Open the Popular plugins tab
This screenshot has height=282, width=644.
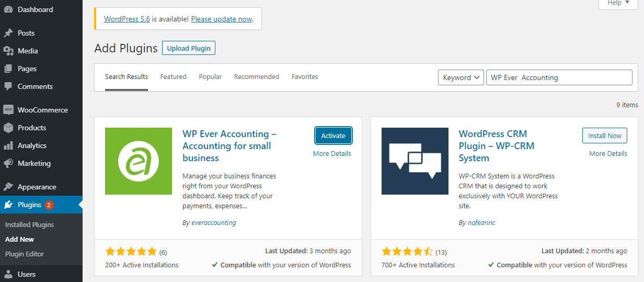[x=210, y=76]
